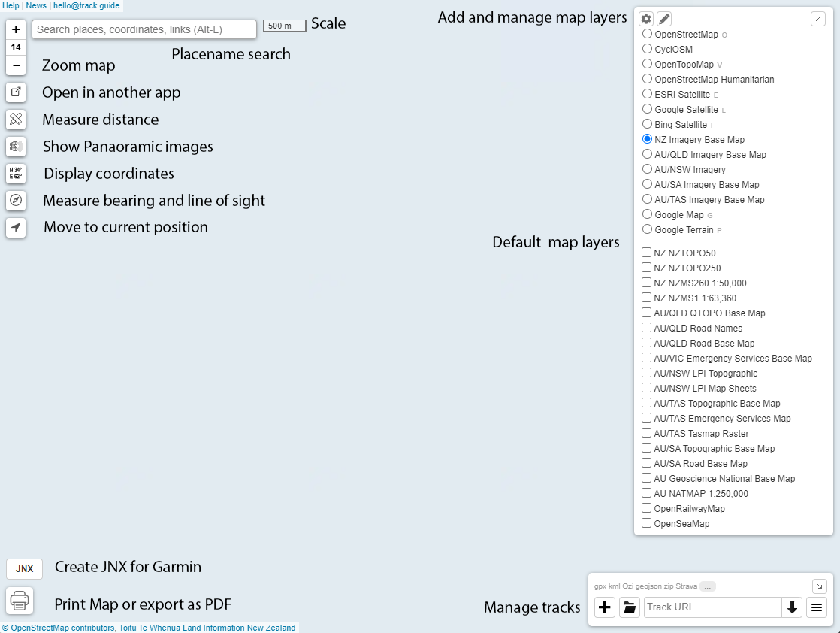
Task: Click the zoom in plus button
Action: (x=16, y=29)
